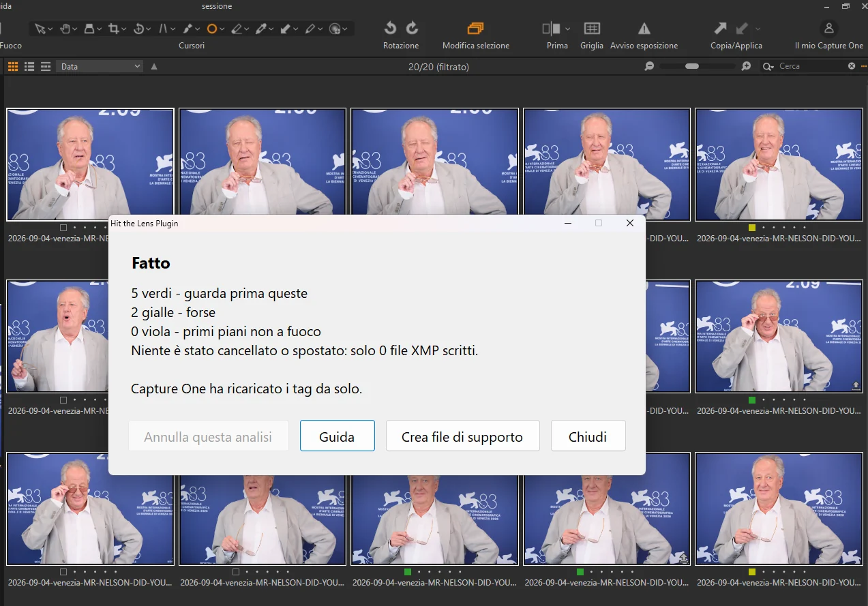Select the orange circle mask cursor tool
This screenshot has height=606, width=868.
212,29
